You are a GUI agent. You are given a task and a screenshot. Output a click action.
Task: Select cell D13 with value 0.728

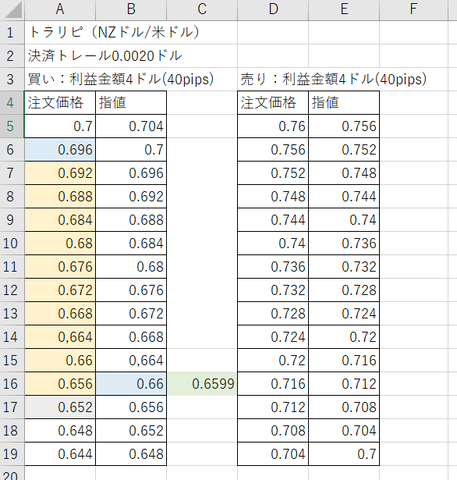pos(273,313)
